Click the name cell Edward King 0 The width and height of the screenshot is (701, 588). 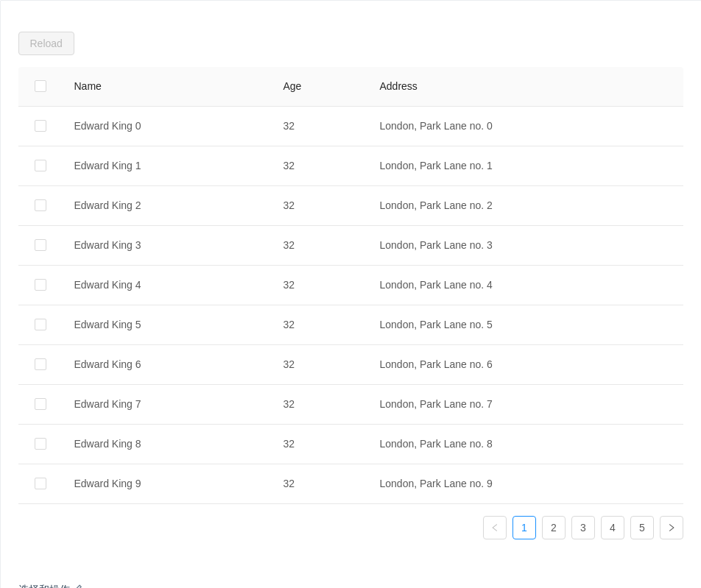[108, 126]
